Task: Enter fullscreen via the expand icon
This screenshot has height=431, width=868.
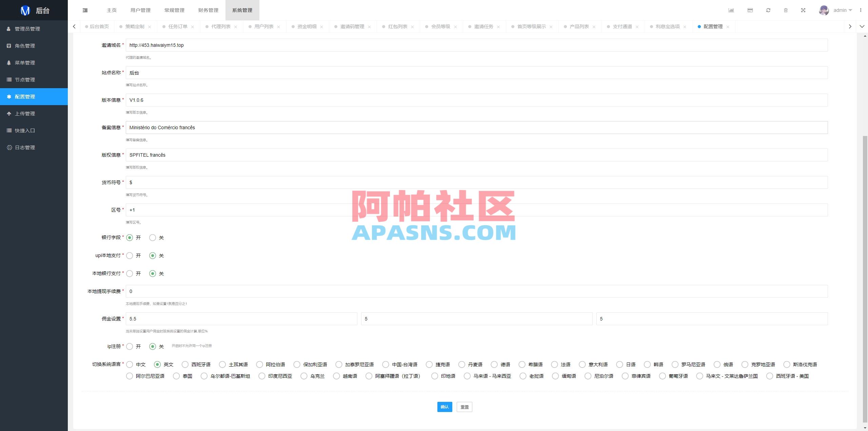Action: 804,10
